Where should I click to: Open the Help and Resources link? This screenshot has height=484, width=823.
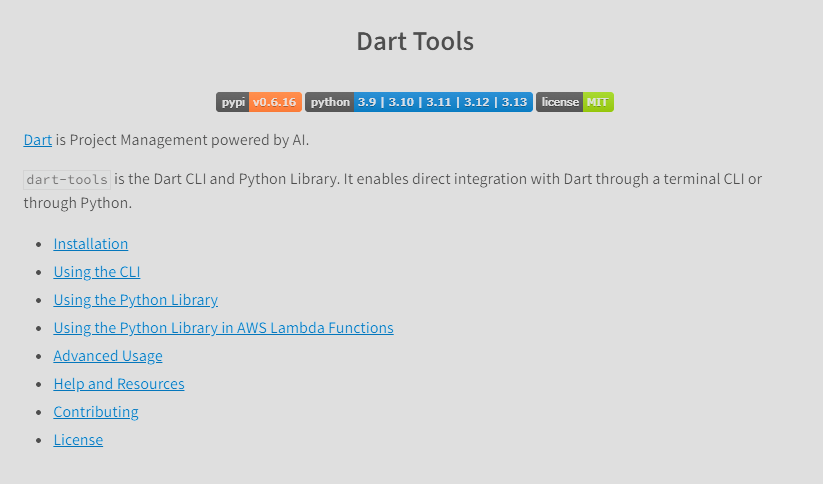click(x=119, y=384)
